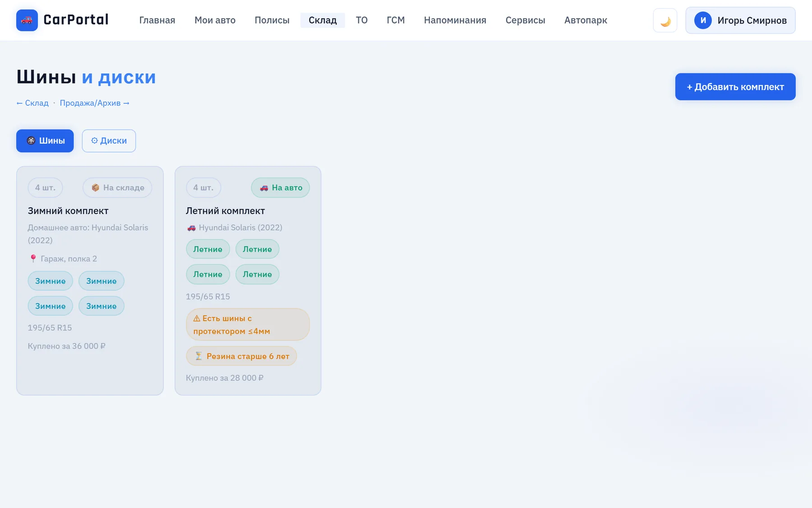This screenshot has width=812, height=508.
Task: Click 4 шт. badge on Летний комплект
Action: click(x=203, y=188)
